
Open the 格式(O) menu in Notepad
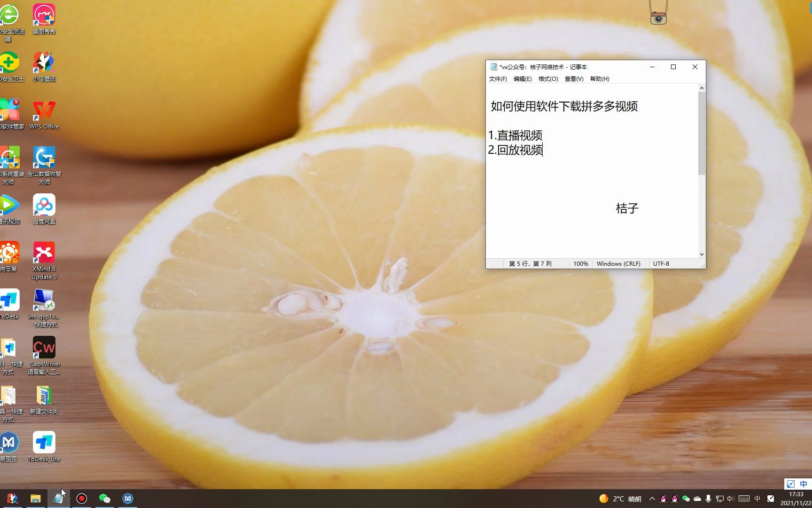(548, 79)
